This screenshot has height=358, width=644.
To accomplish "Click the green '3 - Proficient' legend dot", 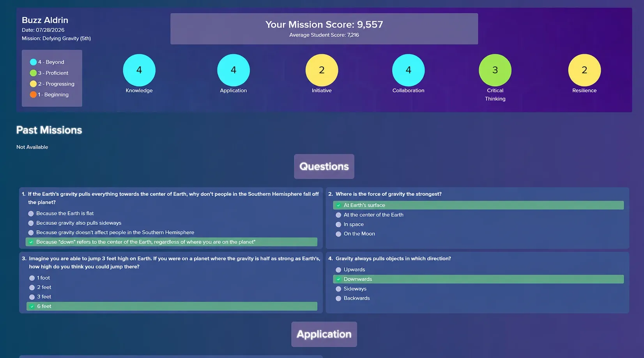I will point(33,73).
